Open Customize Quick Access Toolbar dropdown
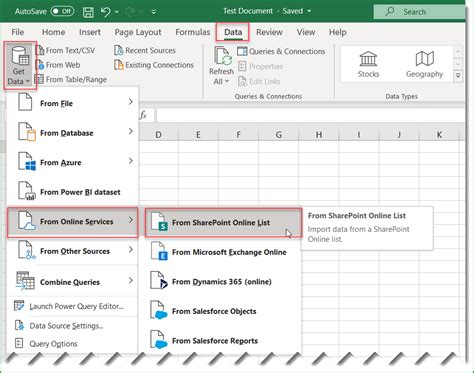The image size is (474, 373). pos(153,12)
